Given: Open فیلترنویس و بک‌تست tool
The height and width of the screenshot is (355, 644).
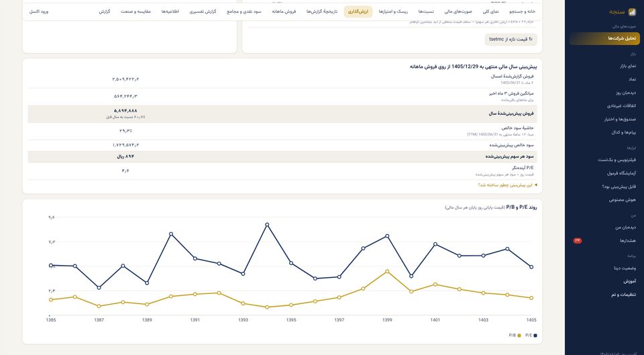Looking at the screenshot, I should pyautogui.click(x=604, y=160).
